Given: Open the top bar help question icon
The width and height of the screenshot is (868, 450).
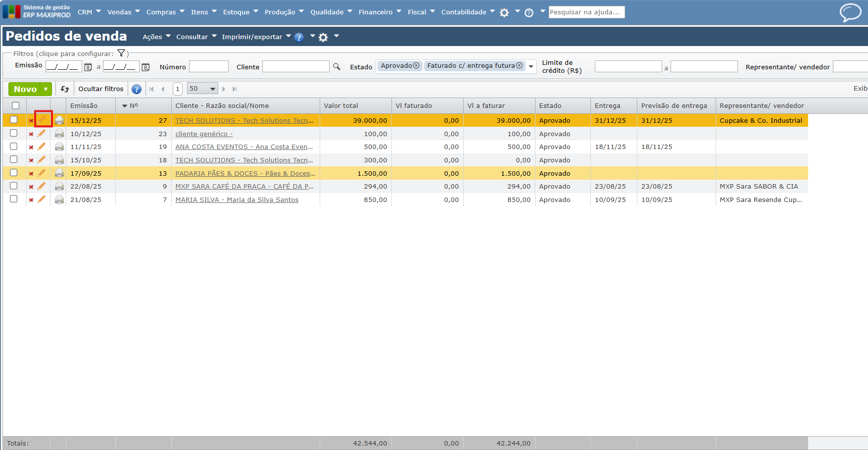Looking at the screenshot, I should point(529,13).
